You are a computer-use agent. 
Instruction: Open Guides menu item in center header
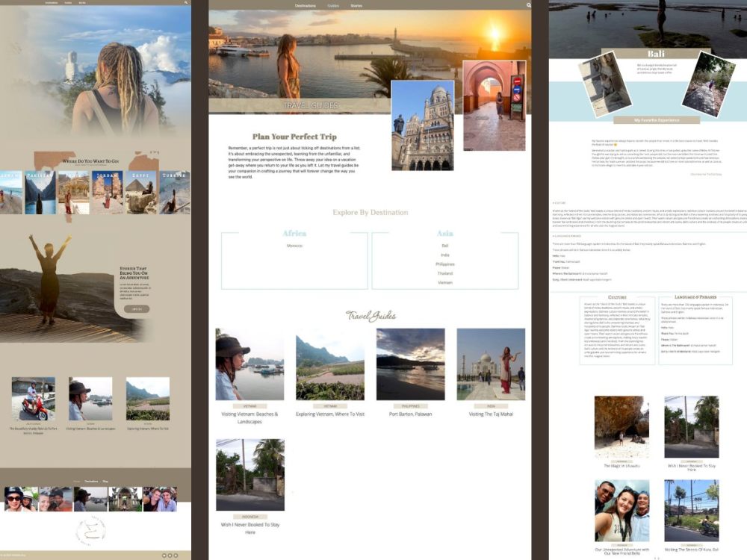point(333,6)
